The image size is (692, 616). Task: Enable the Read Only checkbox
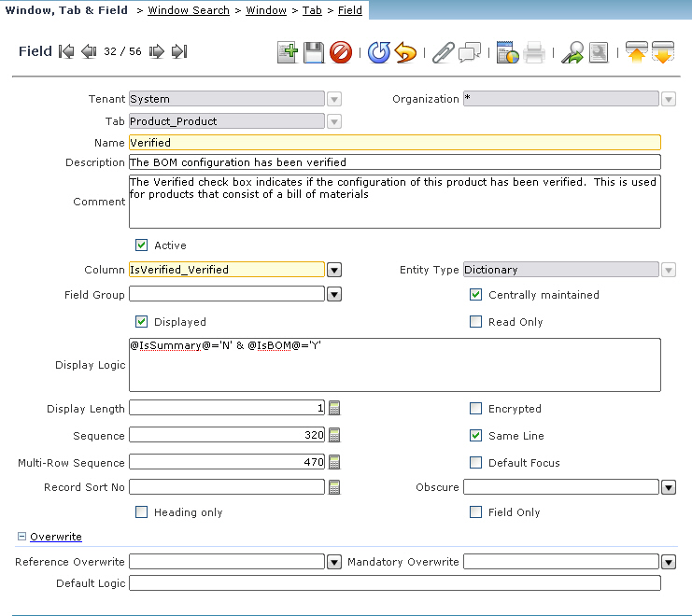476,322
